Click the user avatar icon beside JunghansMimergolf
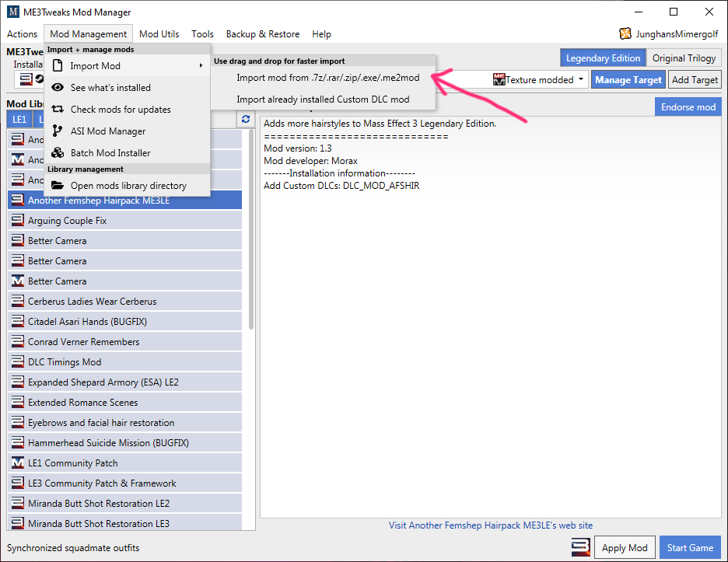The width and height of the screenshot is (728, 562). click(x=625, y=33)
